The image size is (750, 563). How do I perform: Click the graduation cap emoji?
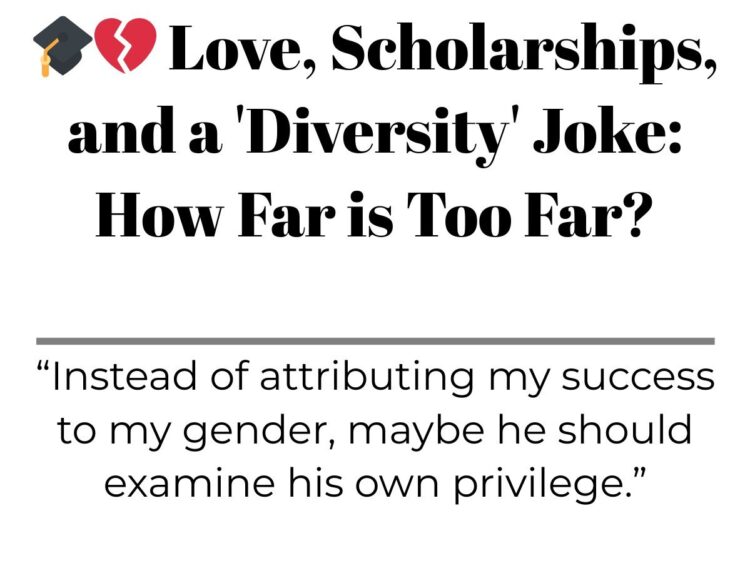coord(63,46)
